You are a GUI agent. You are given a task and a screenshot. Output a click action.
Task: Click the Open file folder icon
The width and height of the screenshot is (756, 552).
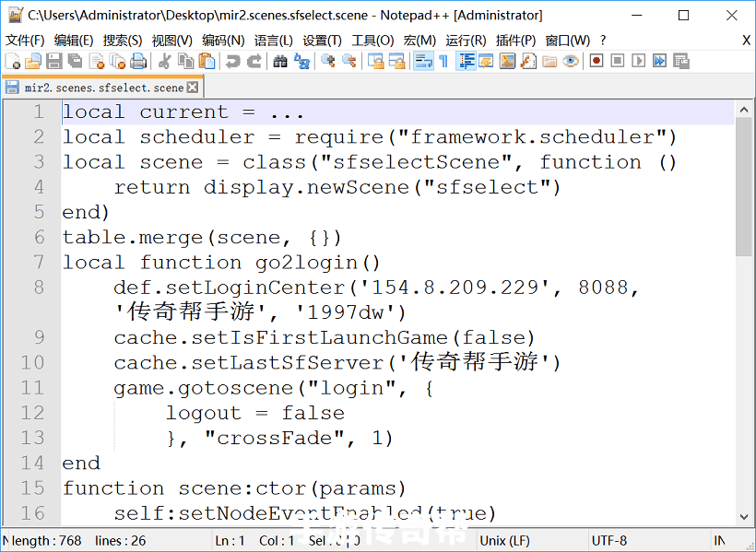pyautogui.click(x=33, y=62)
